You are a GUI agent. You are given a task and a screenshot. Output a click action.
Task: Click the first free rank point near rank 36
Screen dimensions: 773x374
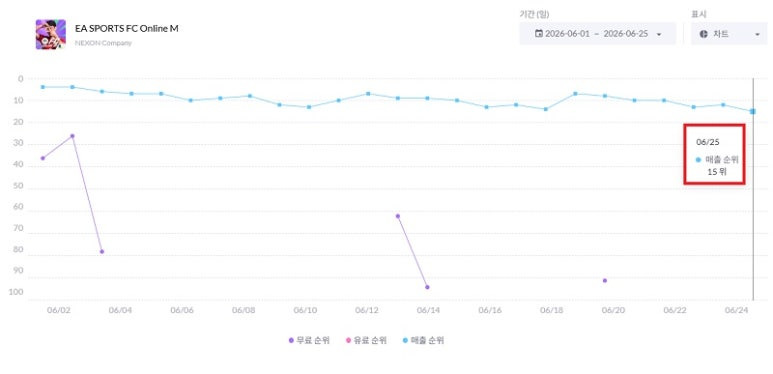(x=43, y=158)
